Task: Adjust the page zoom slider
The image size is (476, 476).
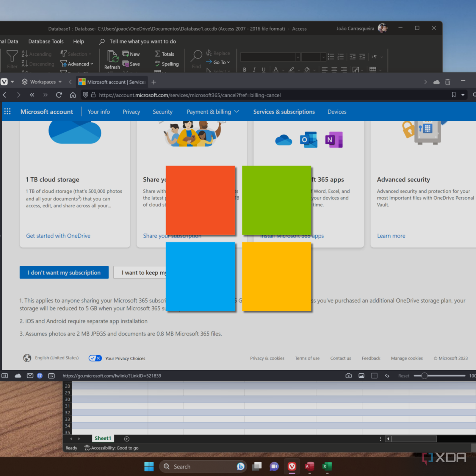Action: tap(425, 376)
